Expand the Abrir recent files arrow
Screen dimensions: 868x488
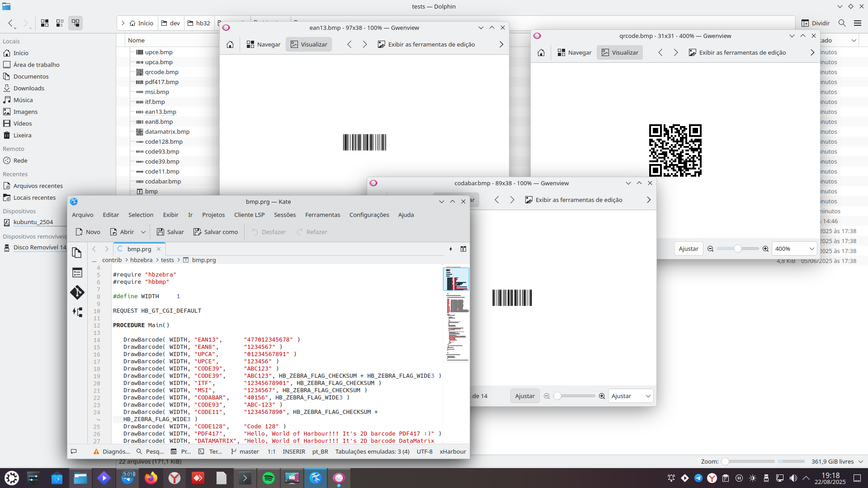143,232
